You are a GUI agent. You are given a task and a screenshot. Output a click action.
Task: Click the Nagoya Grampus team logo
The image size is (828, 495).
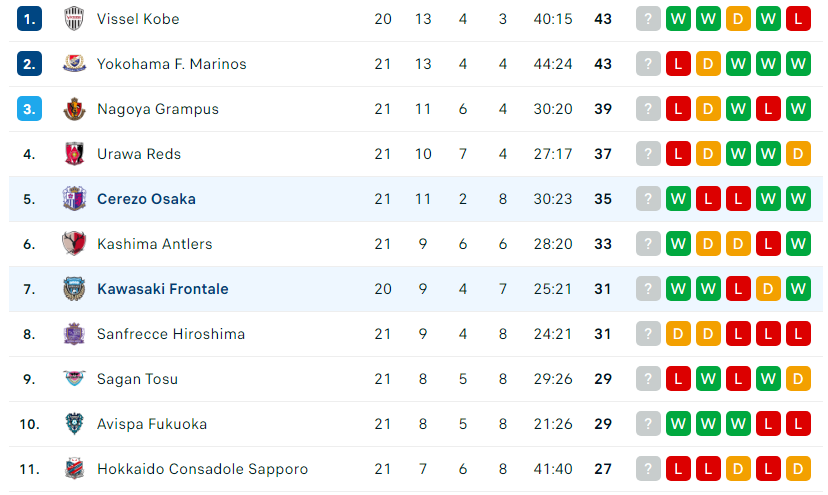click(x=74, y=109)
